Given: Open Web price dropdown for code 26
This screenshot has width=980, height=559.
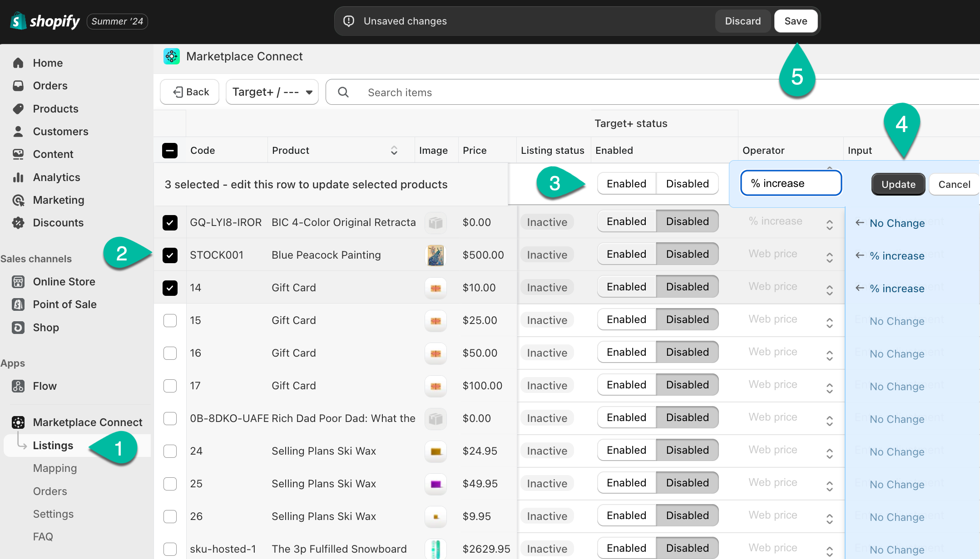Looking at the screenshot, I should coord(791,516).
